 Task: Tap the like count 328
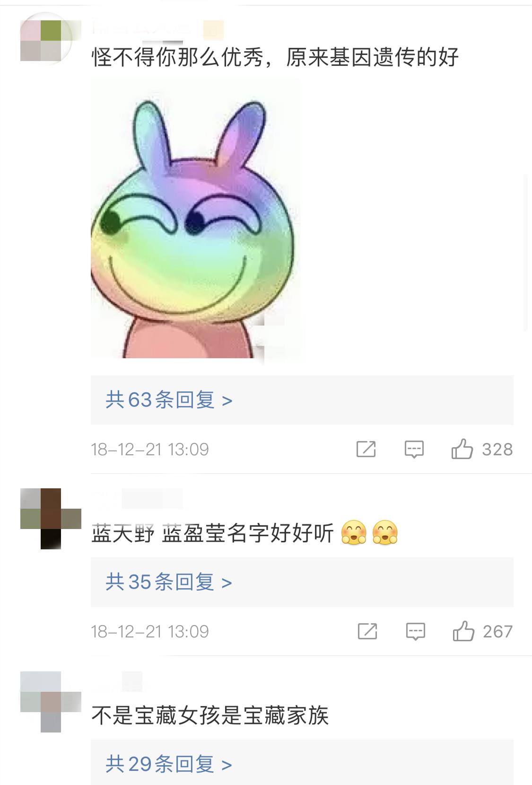[x=497, y=450]
